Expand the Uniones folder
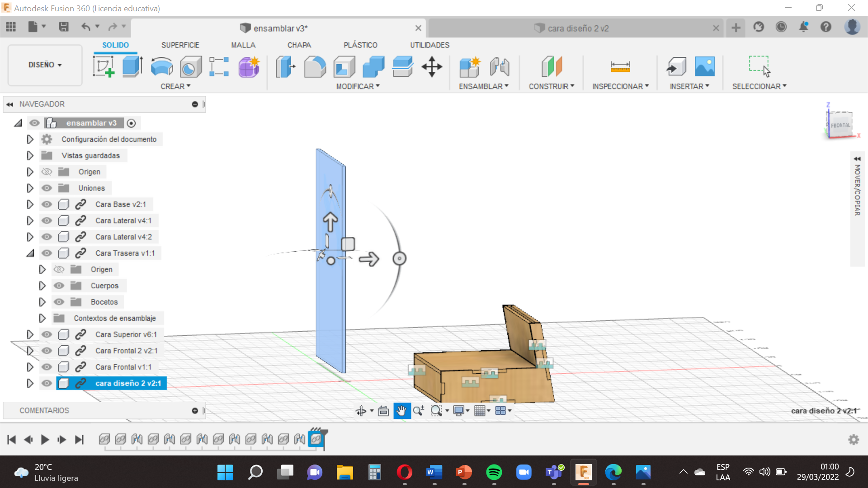The image size is (868, 488). click(30, 188)
